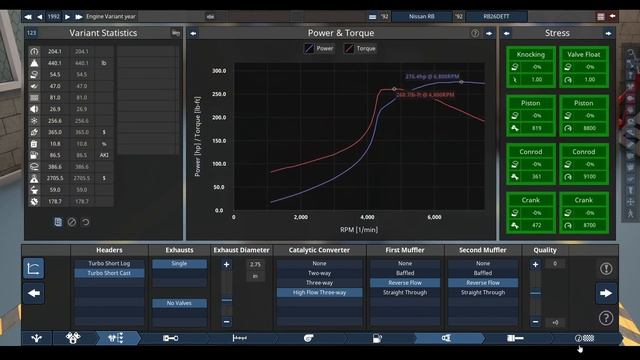
Task: Click the anvil stat icon (59.0)
Action: pos(34,190)
